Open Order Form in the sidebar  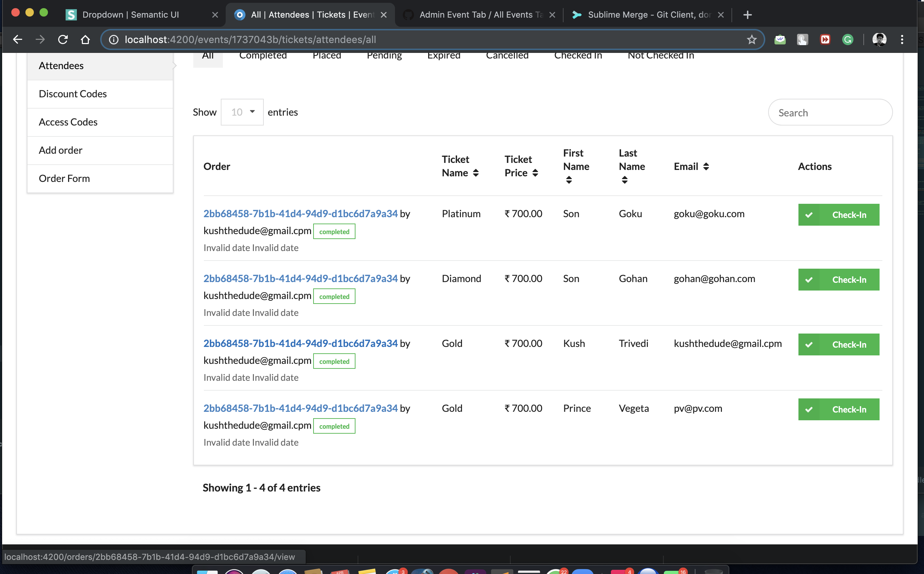[100, 178]
